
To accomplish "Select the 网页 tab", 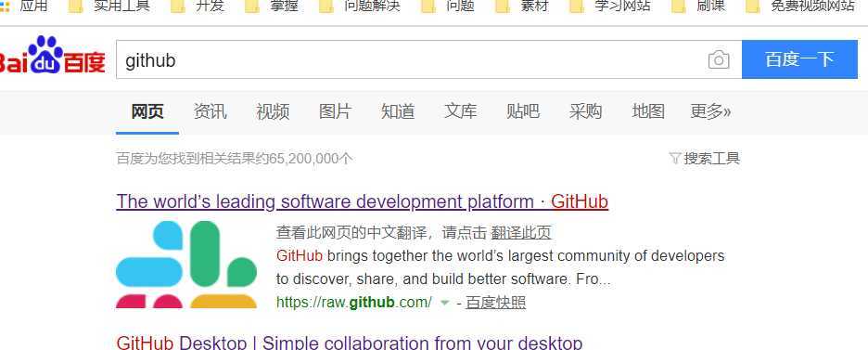I will 147,111.
